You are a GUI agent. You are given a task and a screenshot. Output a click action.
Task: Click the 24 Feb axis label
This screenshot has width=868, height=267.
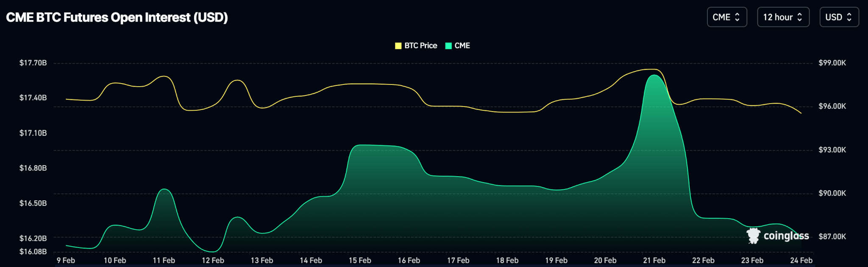click(801, 260)
